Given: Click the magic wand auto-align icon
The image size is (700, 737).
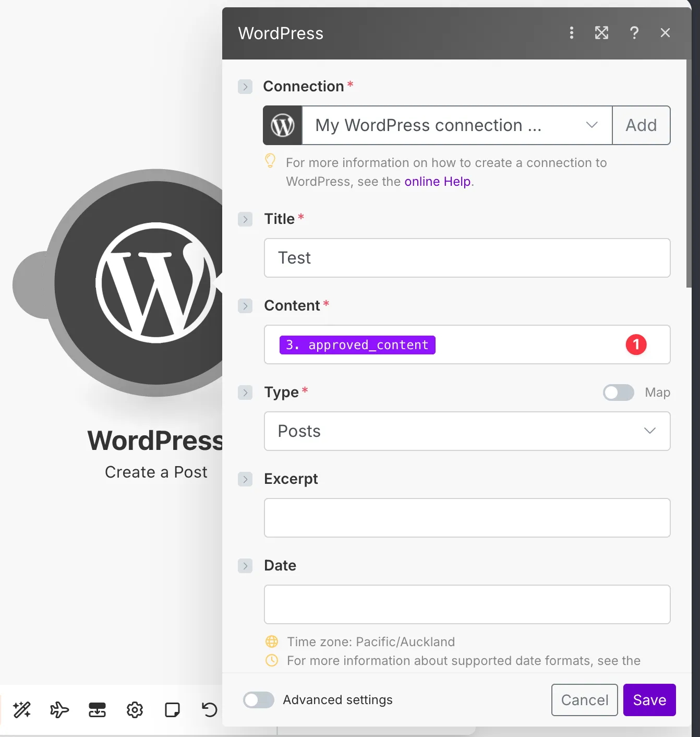Looking at the screenshot, I should [x=22, y=710].
